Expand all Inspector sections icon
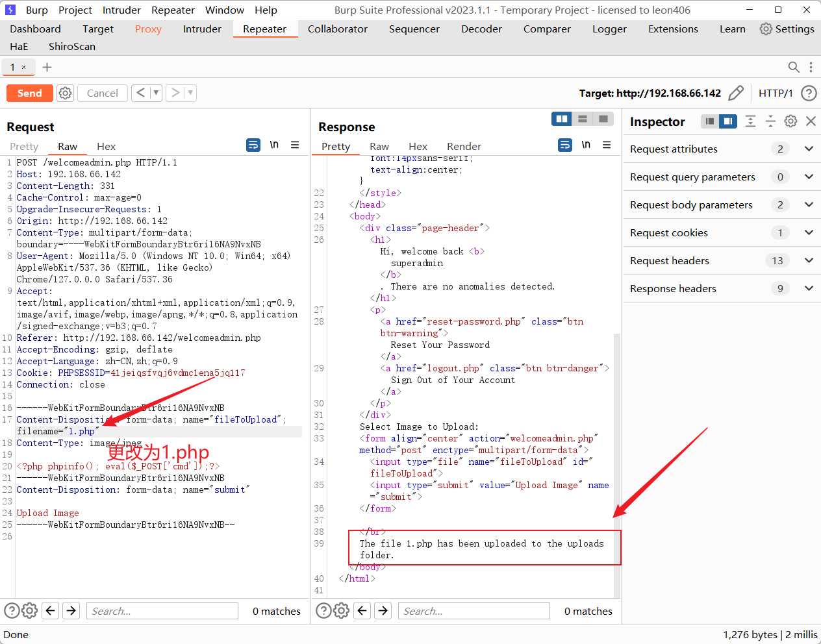This screenshot has width=821, height=644. point(750,121)
